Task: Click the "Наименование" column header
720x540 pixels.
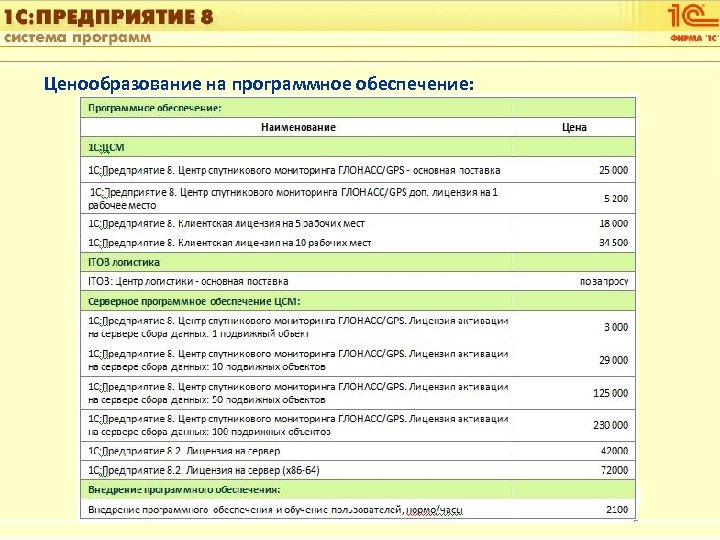Action: coord(298,127)
